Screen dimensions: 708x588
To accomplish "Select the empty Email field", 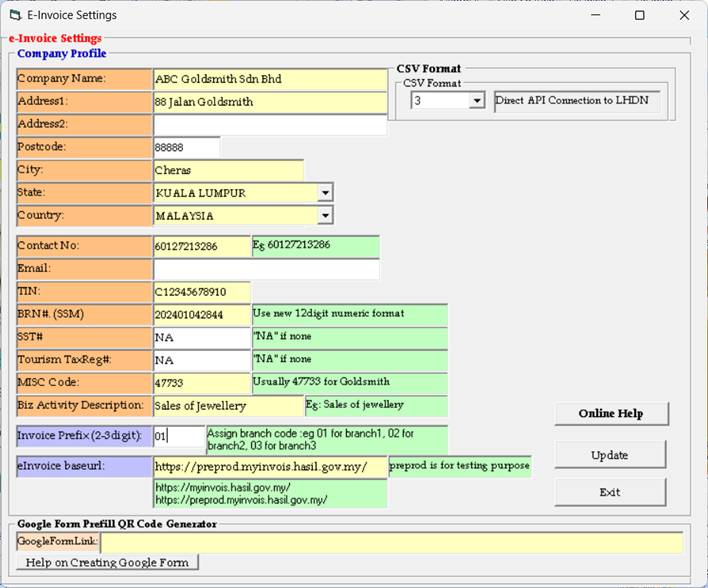I will [266, 269].
